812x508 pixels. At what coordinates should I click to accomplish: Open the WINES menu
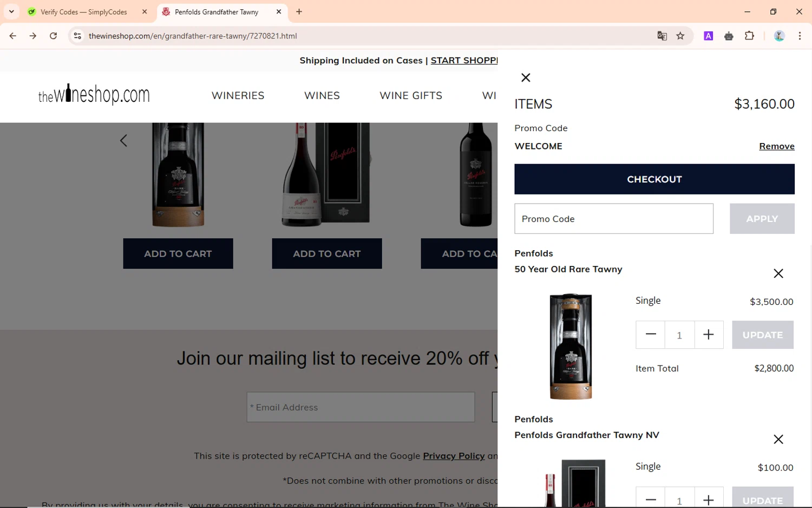(322, 95)
